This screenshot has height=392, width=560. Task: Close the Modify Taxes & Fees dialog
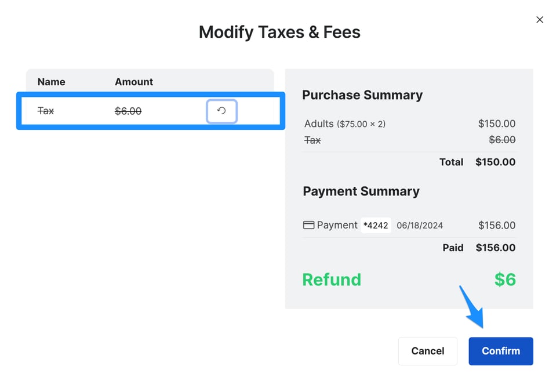pyautogui.click(x=540, y=19)
